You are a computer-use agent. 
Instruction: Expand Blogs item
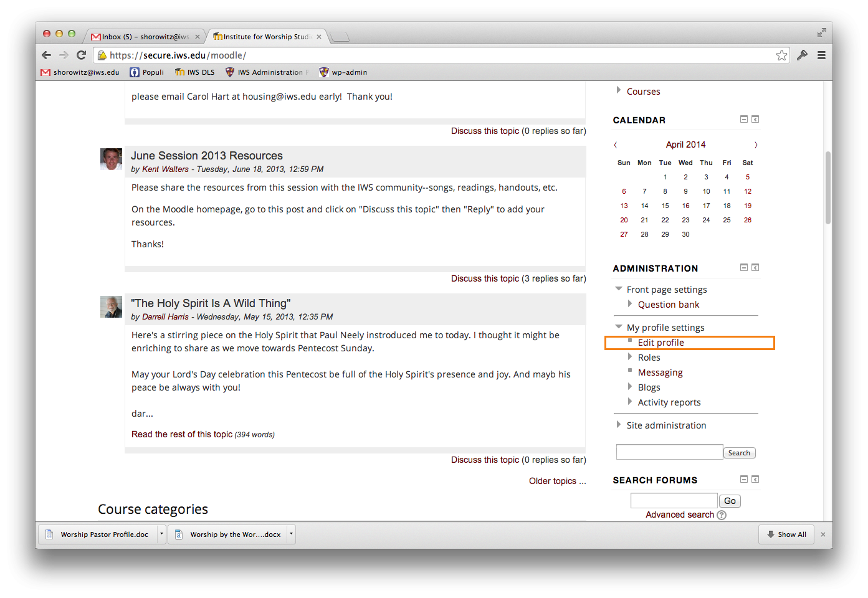[x=629, y=387]
